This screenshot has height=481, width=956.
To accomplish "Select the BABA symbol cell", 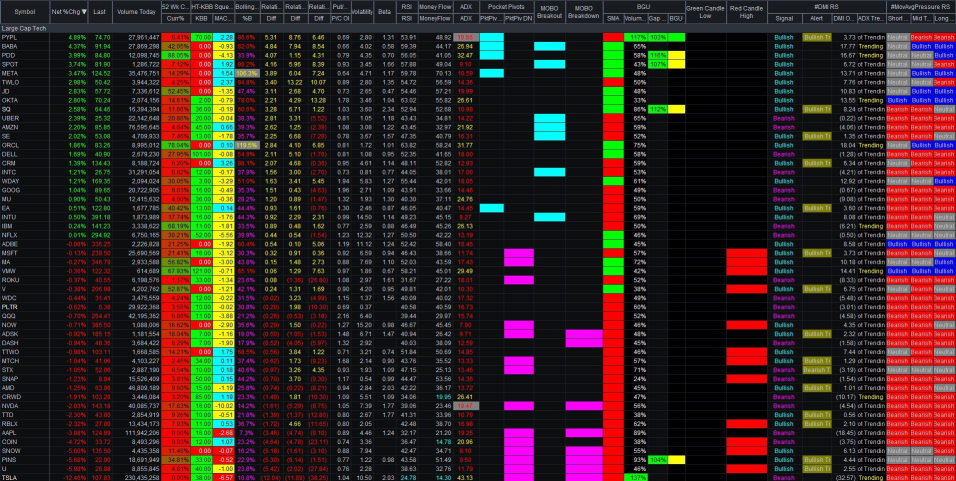I will click(24, 46).
